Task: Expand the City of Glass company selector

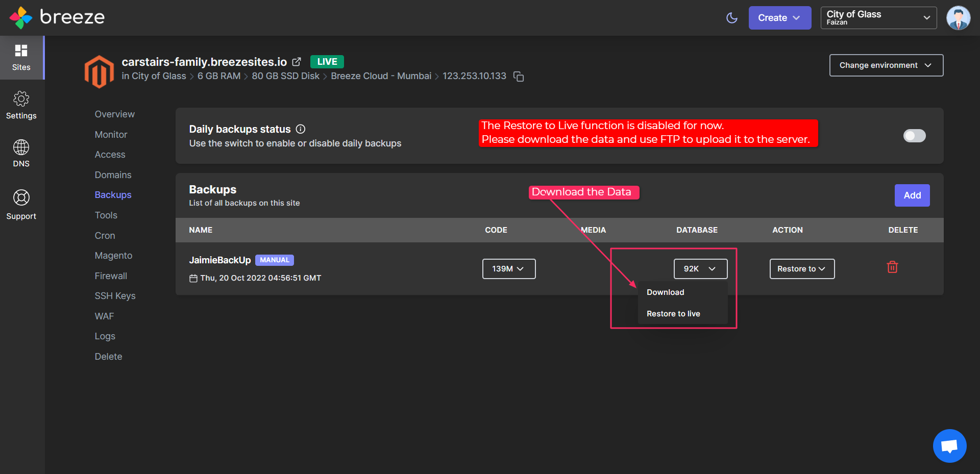Action: tap(878, 18)
